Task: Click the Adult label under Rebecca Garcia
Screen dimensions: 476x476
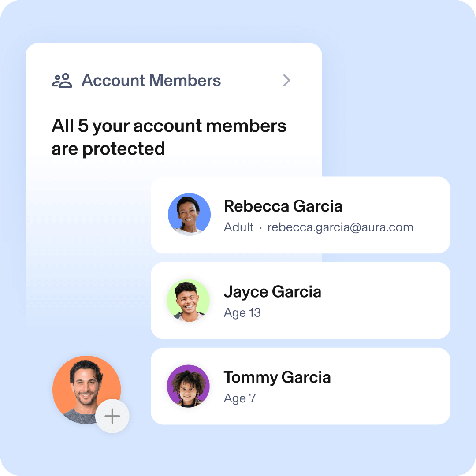Action: point(238,227)
